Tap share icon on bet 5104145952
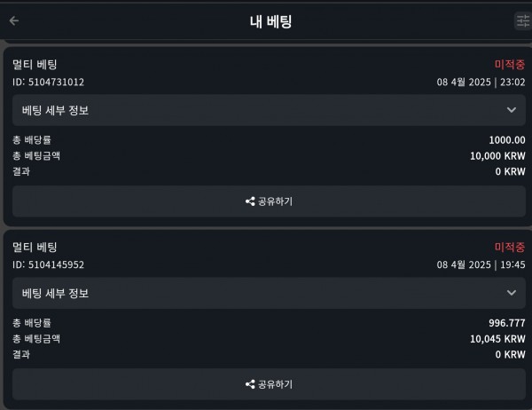Image resolution: width=532 pixels, height=410 pixels. pyautogui.click(x=250, y=384)
